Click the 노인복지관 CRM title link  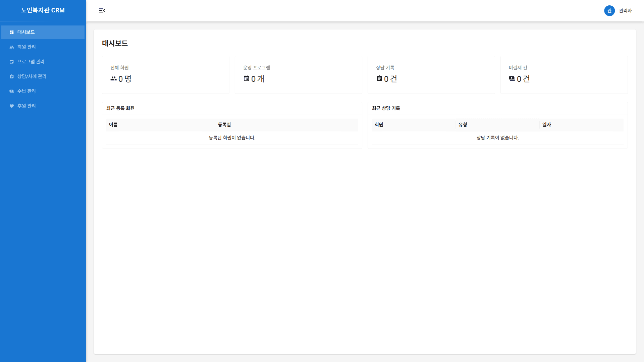[43, 10]
